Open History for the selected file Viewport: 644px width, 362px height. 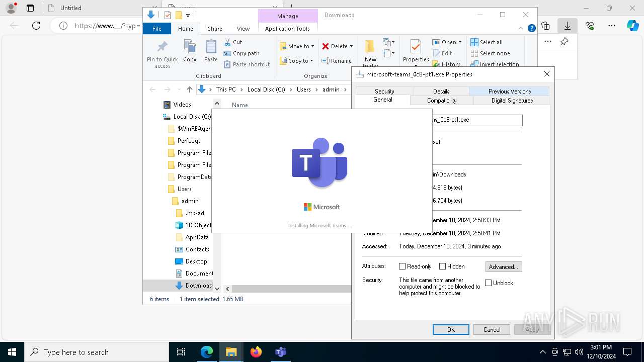tap(446, 64)
